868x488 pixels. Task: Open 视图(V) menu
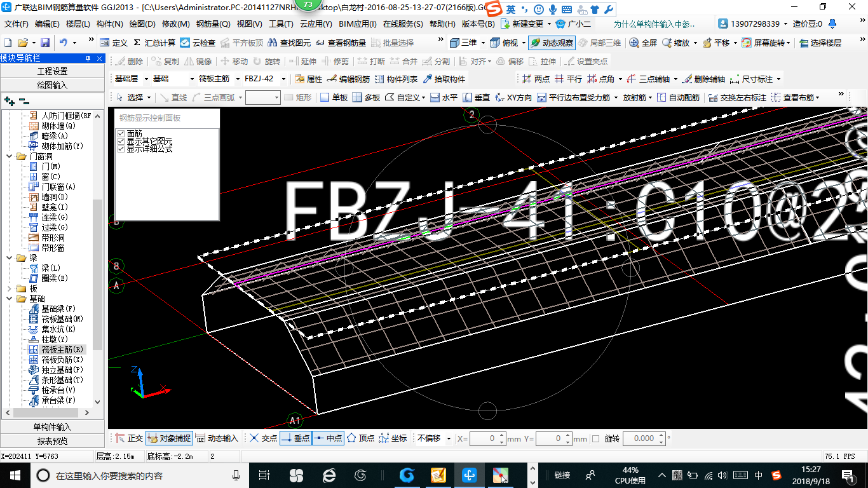point(249,24)
